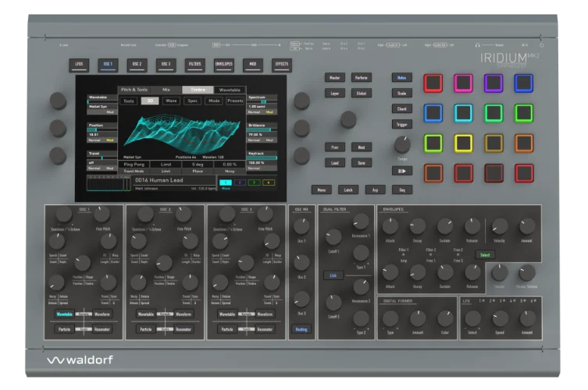Toggle the Mono button
Image resolution: width=588 pixels, height=390 pixels.
320,190
